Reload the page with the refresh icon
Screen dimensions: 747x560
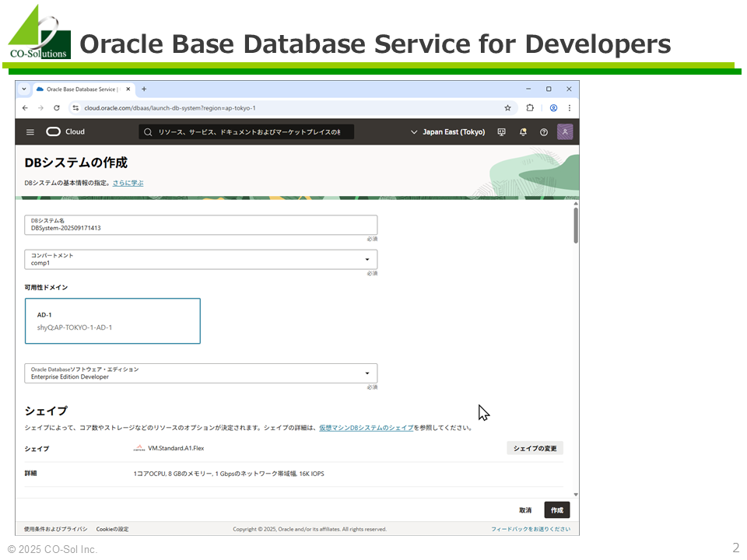click(57, 108)
